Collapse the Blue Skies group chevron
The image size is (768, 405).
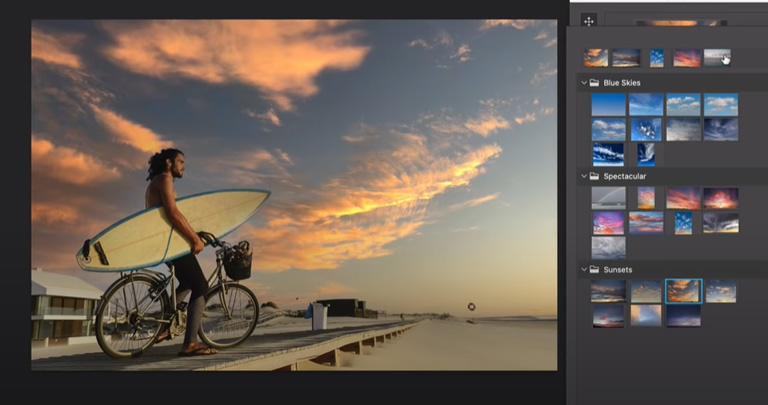tap(583, 83)
